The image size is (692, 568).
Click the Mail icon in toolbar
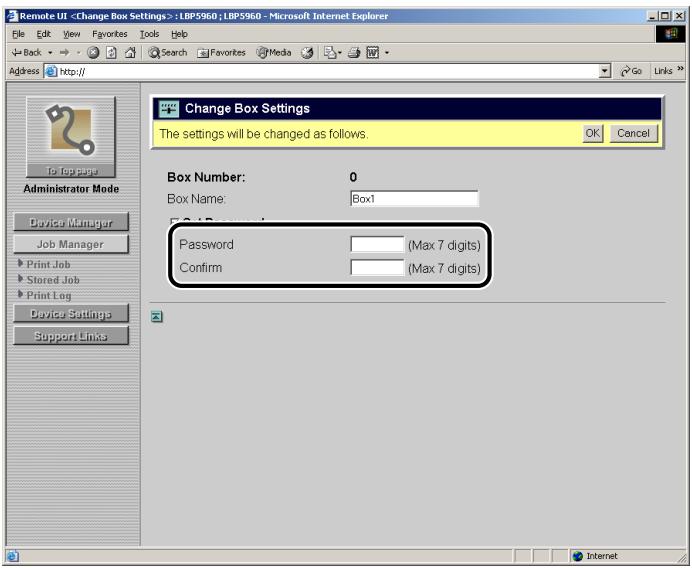tap(332, 53)
